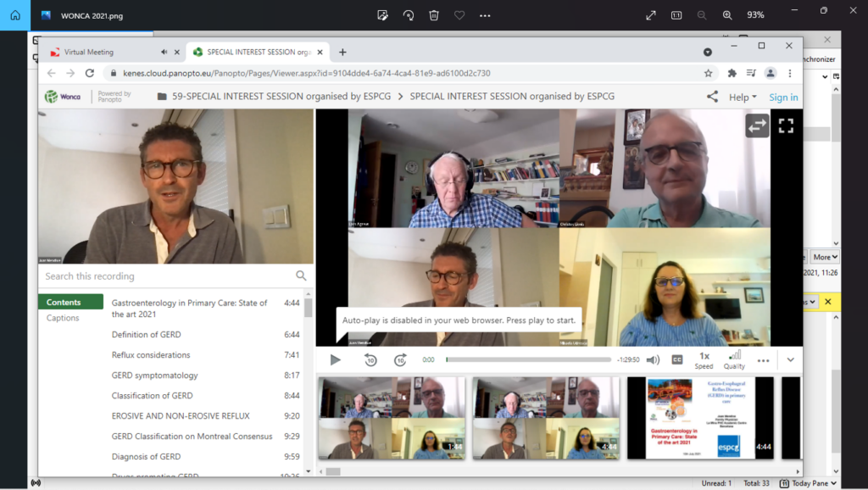This screenshot has width=868, height=490.
Task: Click the Wonca logo
Action: [x=63, y=97]
